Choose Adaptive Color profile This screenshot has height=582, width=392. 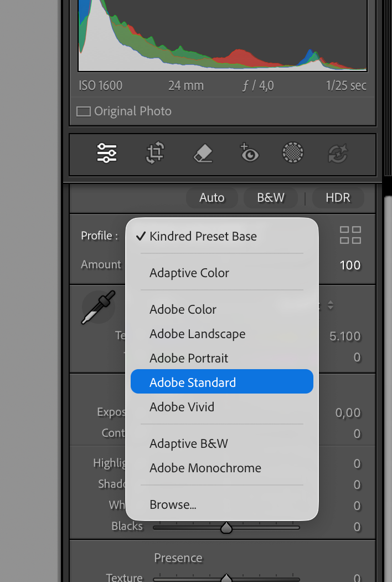tap(222, 273)
